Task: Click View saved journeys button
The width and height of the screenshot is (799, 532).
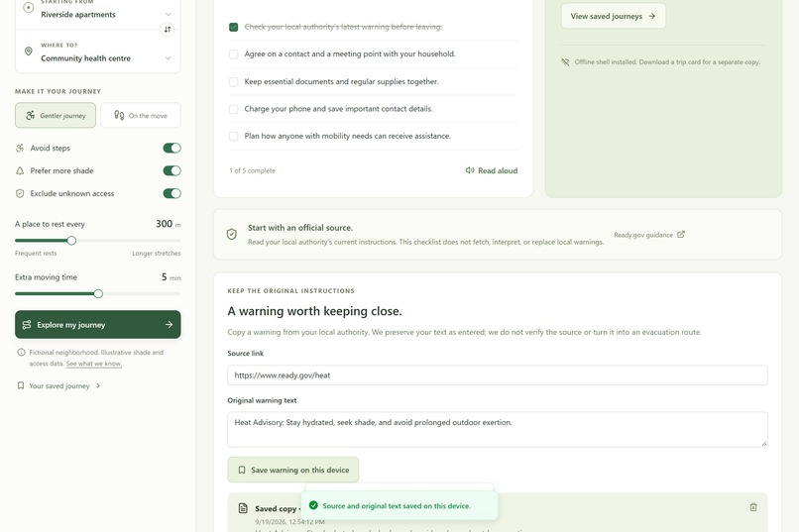Action: tap(614, 16)
